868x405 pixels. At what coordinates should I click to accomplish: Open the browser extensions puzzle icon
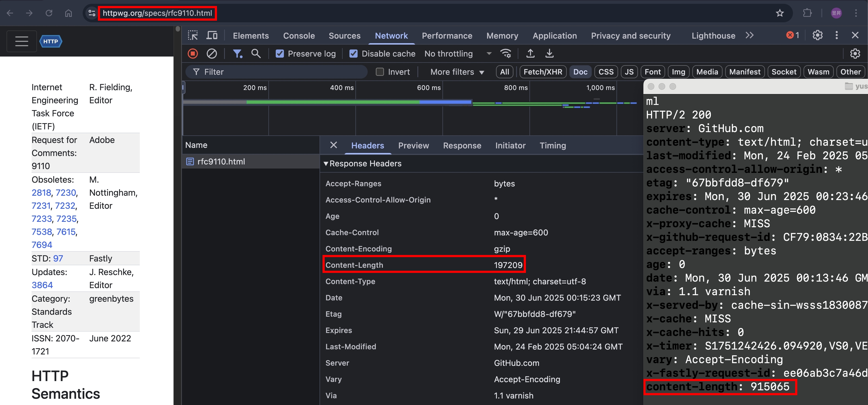click(x=807, y=13)
